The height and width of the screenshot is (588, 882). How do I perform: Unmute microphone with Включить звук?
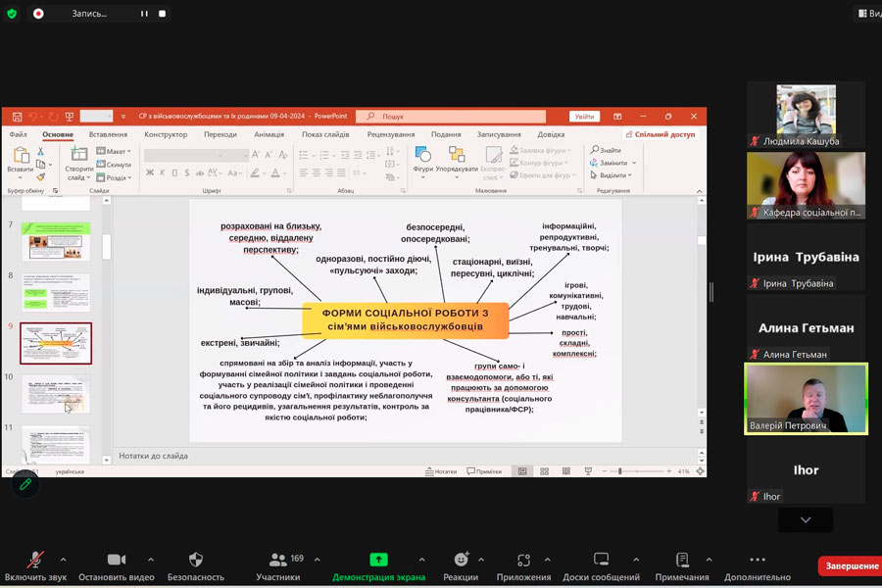pyautogui.click(x=34, y=560)
